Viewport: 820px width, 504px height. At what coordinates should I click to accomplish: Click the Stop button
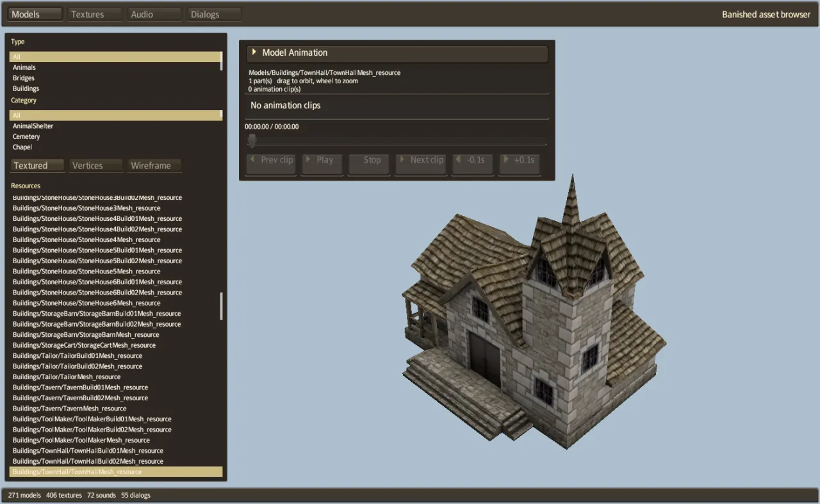point(369,164)
